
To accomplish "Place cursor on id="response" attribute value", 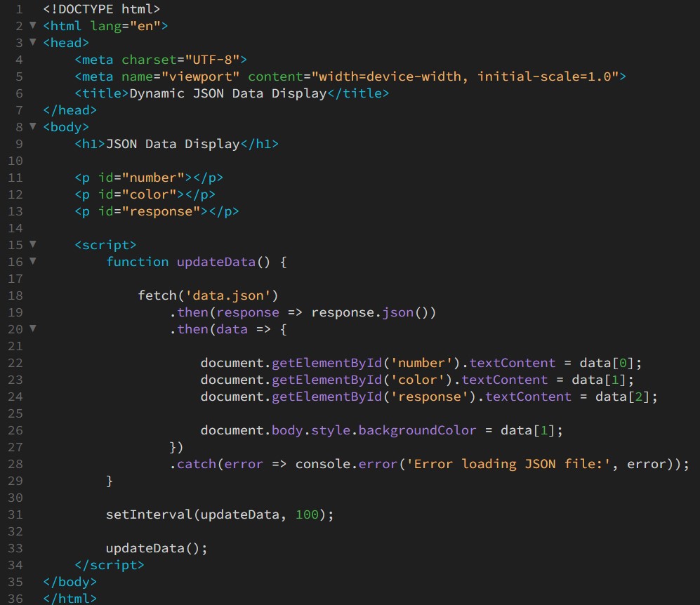I will pyautogui.click(x=165, y=211).
